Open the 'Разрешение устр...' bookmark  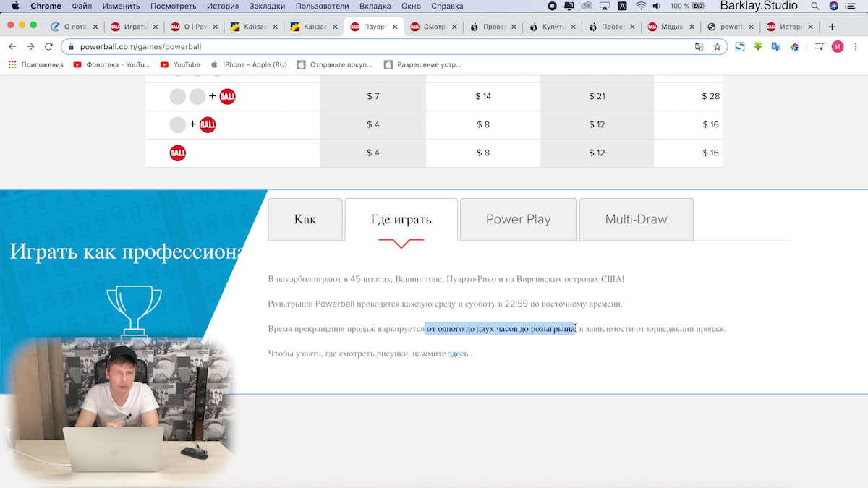422,64
